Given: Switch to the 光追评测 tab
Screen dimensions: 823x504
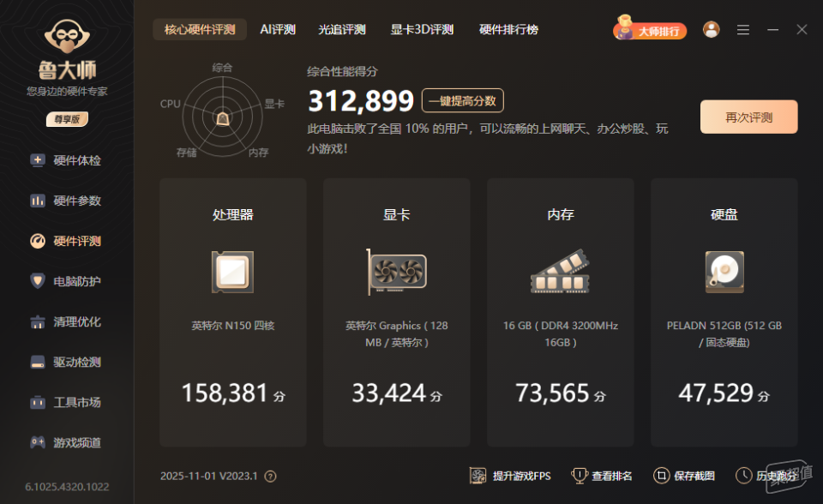Looking at the screenshot, I should 342,30.
